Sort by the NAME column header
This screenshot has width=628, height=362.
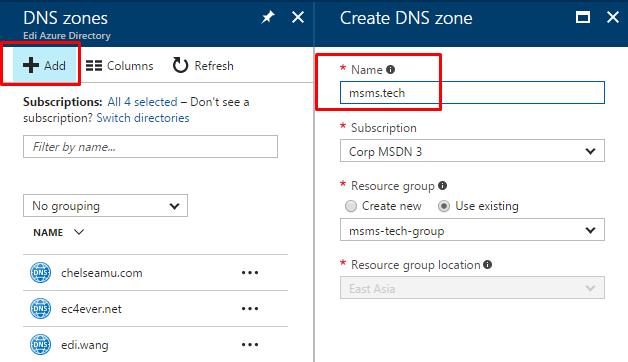click(48, 233)
